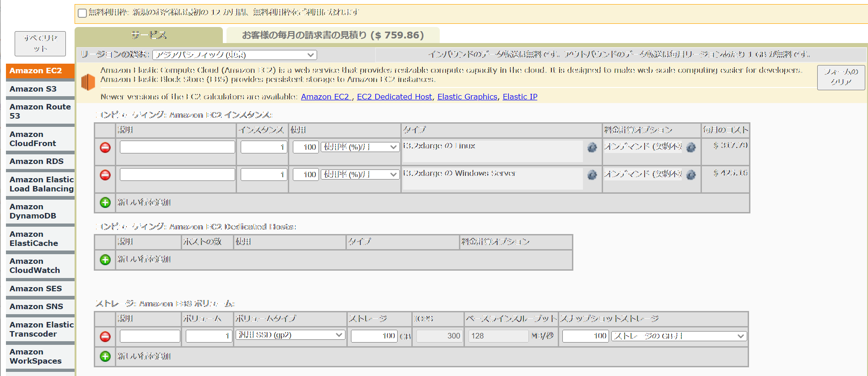
Task: Click the clear form button
Action: [x=841, y=77]
